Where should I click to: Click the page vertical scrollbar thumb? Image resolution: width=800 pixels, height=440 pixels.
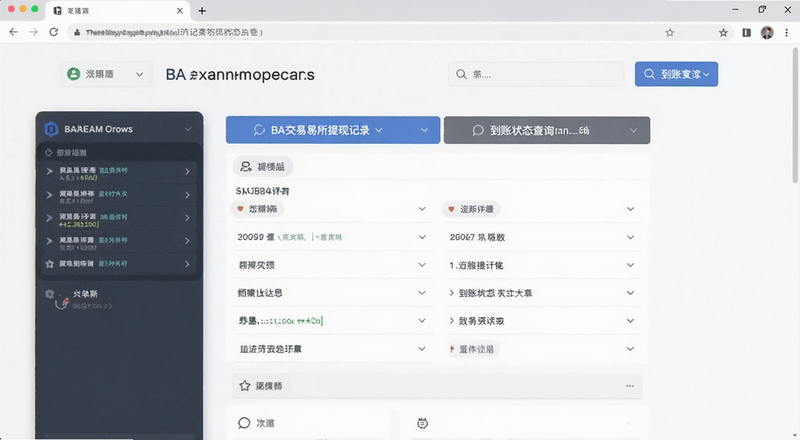[795, 115]
